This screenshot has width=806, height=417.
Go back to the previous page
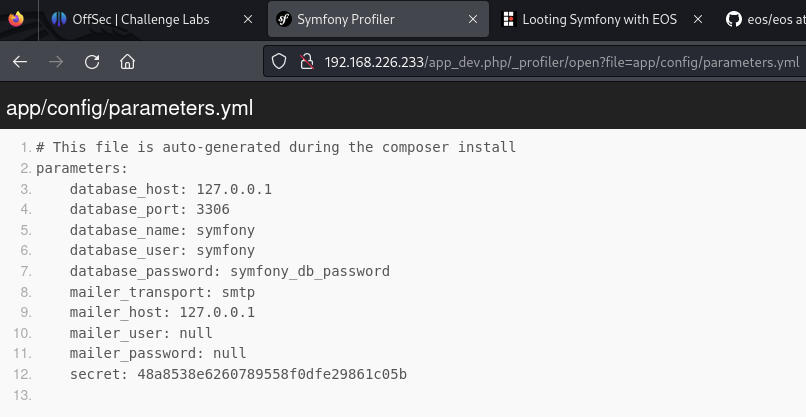pos(19,62)
